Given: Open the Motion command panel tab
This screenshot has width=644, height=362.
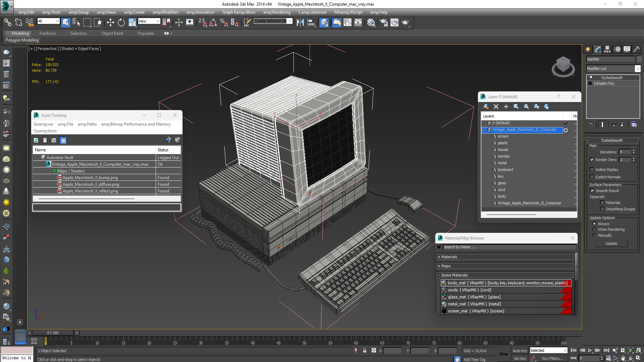Looking at the screenshot, I should [617, 49].
